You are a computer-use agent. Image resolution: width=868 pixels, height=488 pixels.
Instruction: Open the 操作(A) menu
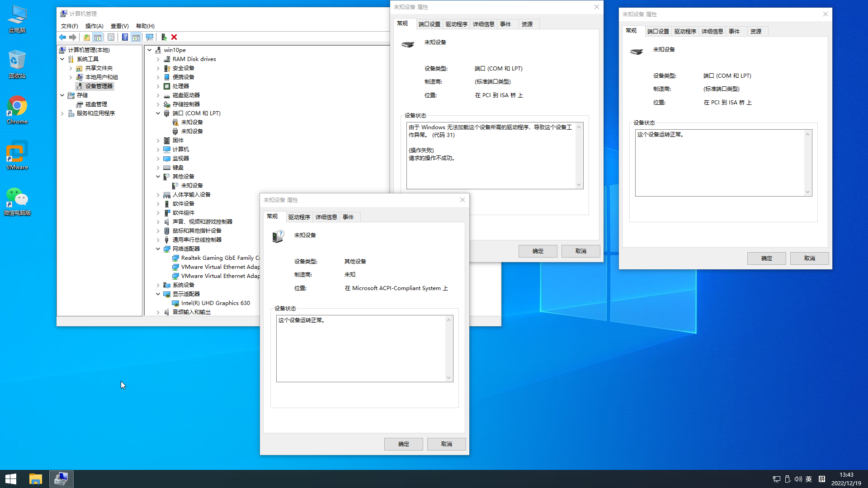[x=94, y=26]
